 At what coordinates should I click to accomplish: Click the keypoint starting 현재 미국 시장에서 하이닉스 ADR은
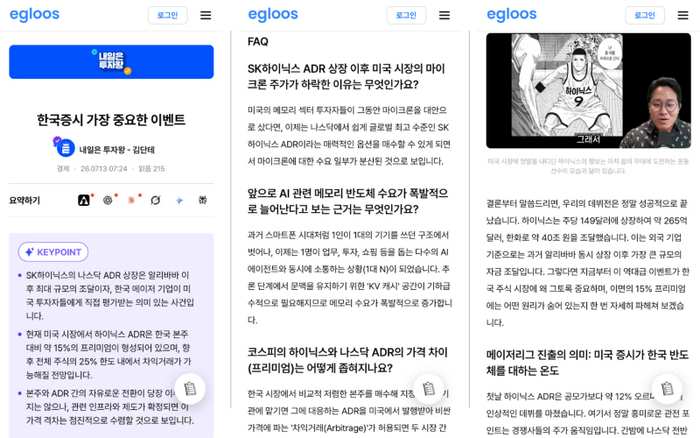(108, 354)
